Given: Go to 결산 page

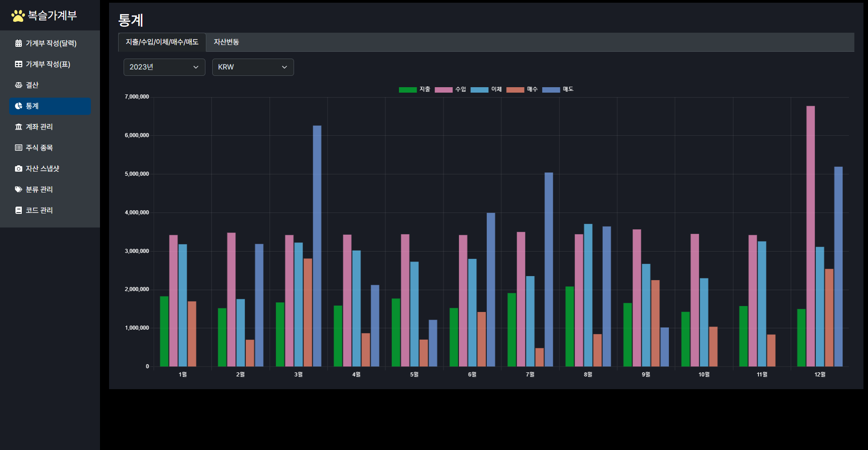Looking at the screenshot, I should [50, 85].
